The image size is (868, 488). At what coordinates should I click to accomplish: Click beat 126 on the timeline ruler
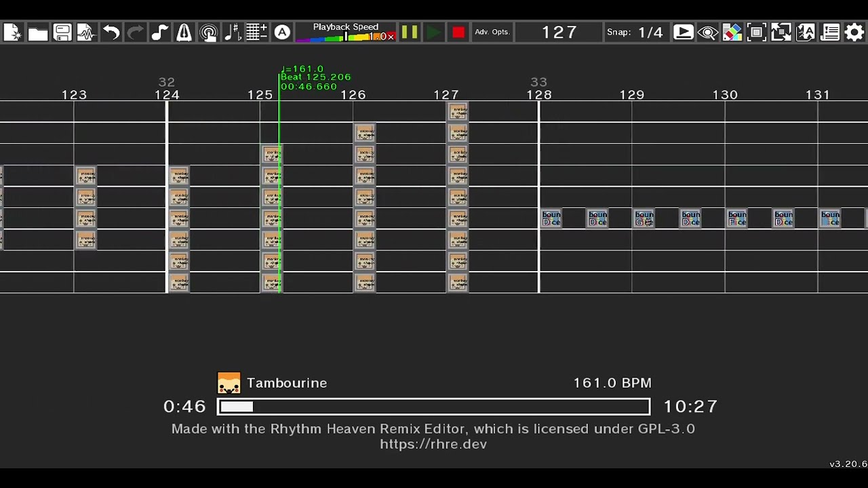point(353,95)
